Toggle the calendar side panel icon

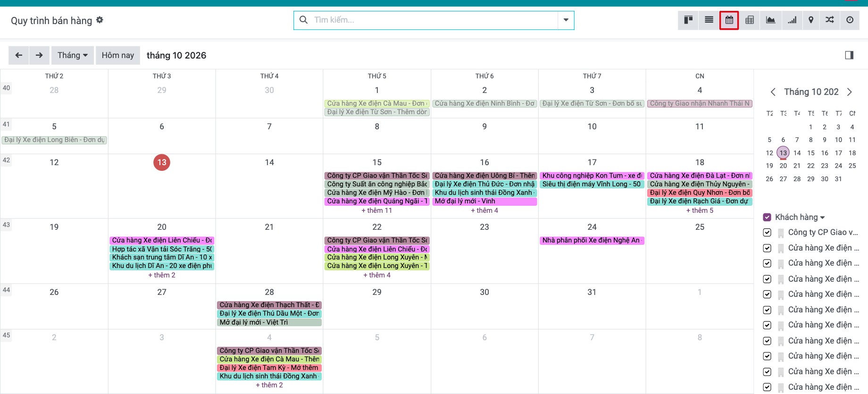pyautogui.click(x=849, y=55)
